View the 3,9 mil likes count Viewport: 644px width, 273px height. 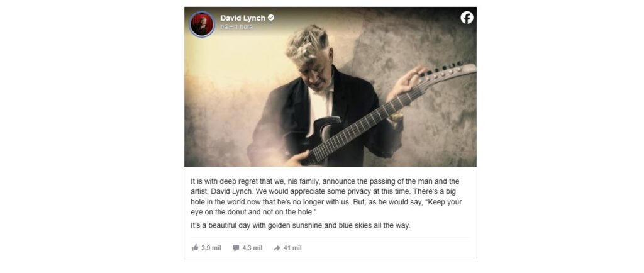[211, 248]
